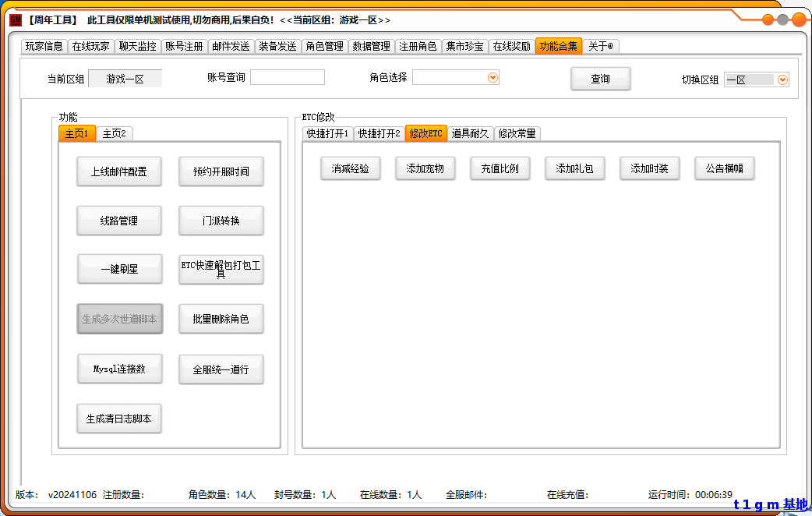Click the 账号查询 input field
The image size is (812, 516).
coord(287,77)
